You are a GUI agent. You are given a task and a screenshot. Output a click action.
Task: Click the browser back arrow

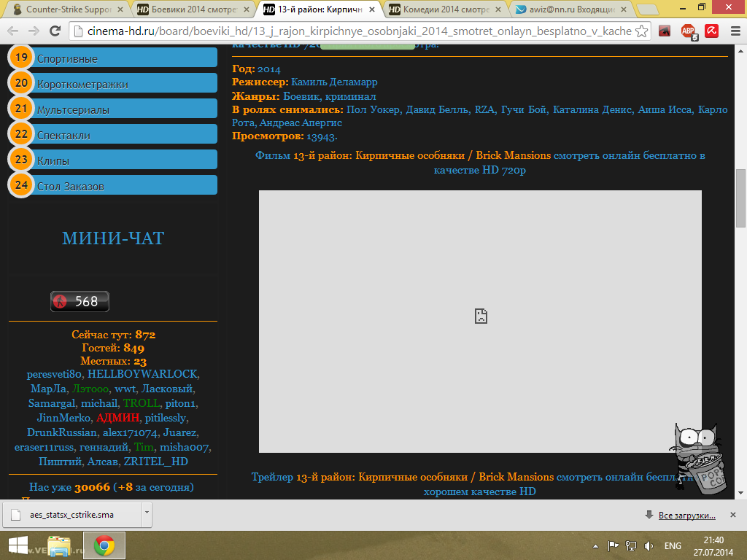point(13,31)
